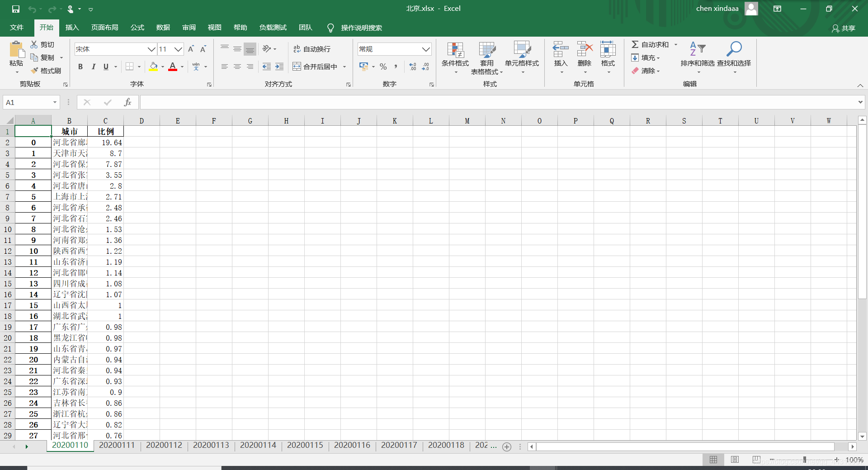Image resolution: width=868 pixels, height=470 pixels.
Task: Open Sort and Filter (排序和筛选)
Action: pos(698,58)
